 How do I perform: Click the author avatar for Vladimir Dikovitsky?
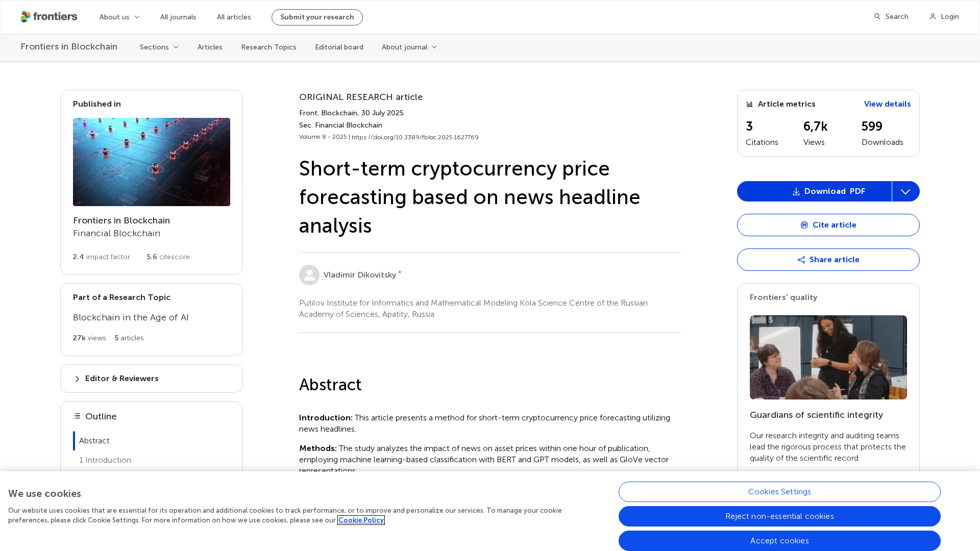[x=309, y=275]
